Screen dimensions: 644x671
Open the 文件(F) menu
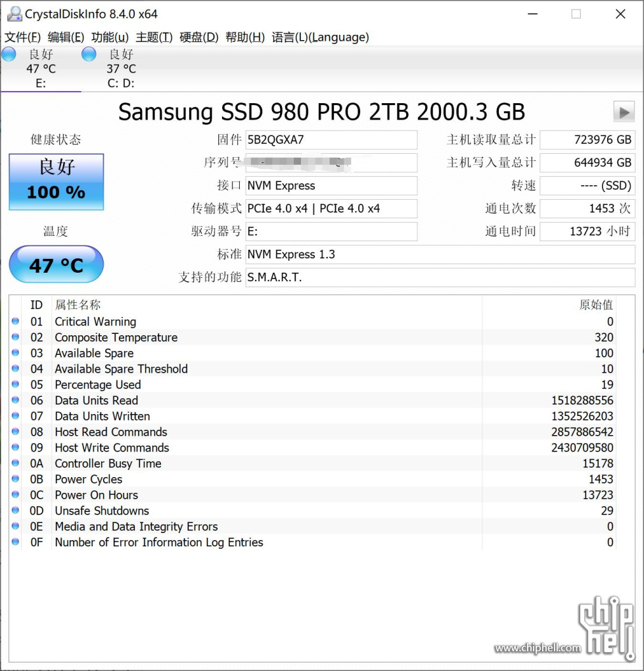[23, 37]
